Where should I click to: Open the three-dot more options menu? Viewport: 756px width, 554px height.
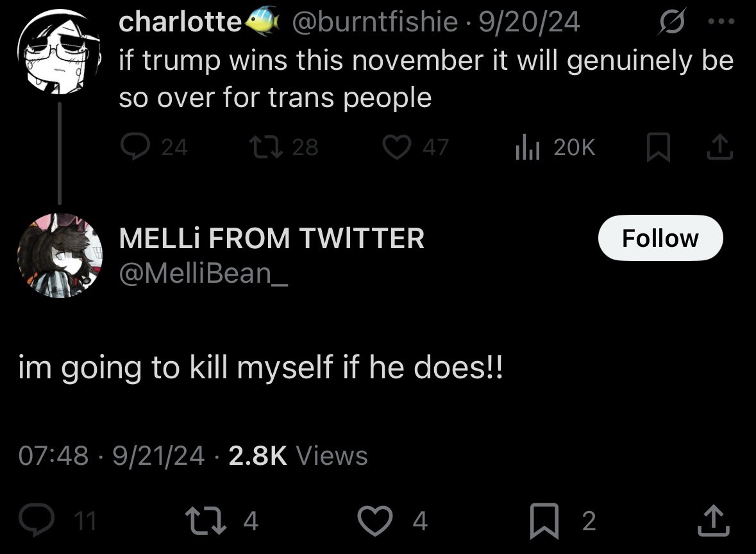[x=721, y=21]
